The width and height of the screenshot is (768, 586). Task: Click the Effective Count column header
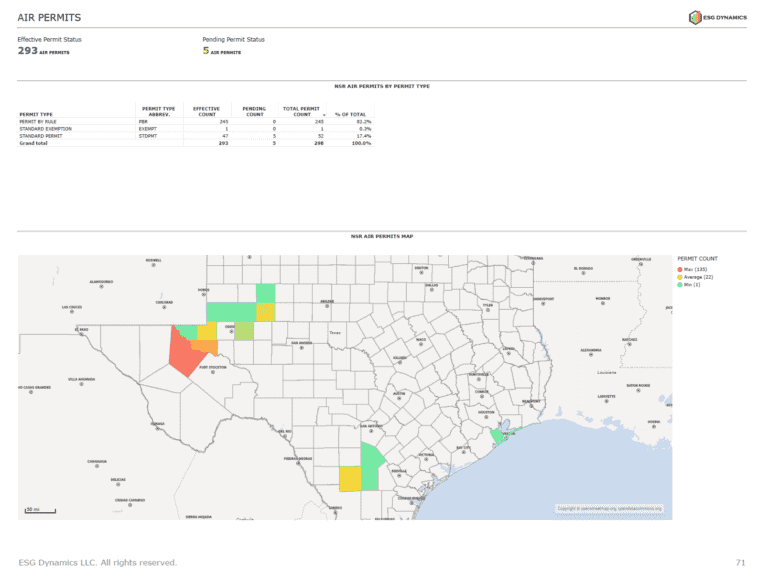coord(206,112)
